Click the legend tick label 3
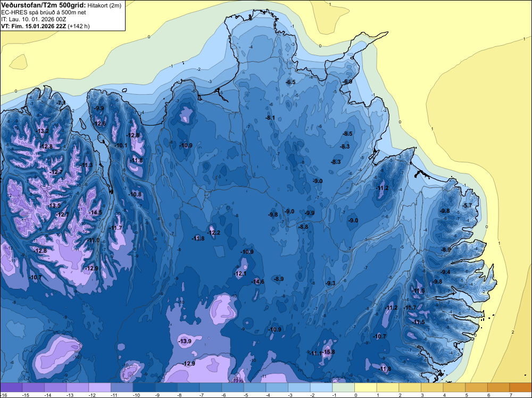 [x=422, y=395]
